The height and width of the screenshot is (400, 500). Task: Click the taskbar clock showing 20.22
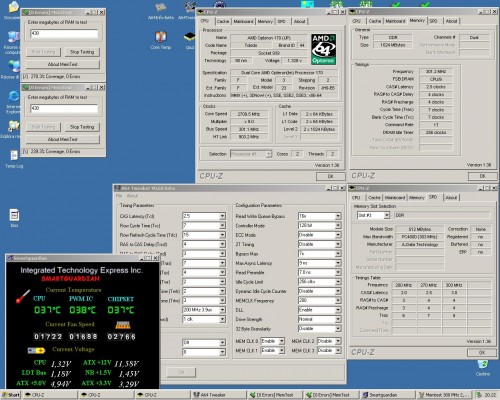(490, 395)
